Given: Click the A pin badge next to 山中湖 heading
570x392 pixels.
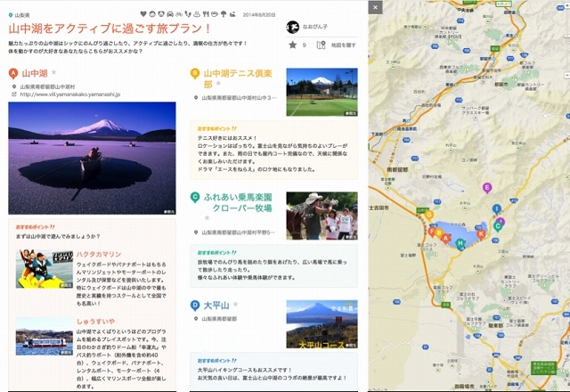Looking at the screenshot, I should point(13,74).
